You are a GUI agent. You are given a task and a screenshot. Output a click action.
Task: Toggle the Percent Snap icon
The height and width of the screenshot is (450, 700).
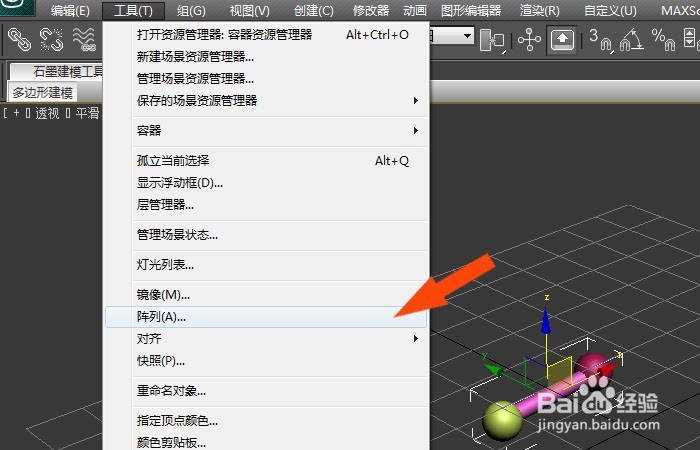[x=663, y=39]
